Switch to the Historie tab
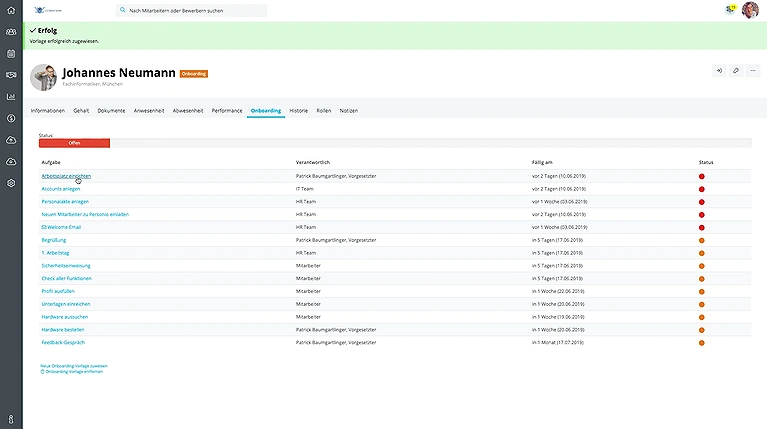767x429 pixels. [298, 111]
